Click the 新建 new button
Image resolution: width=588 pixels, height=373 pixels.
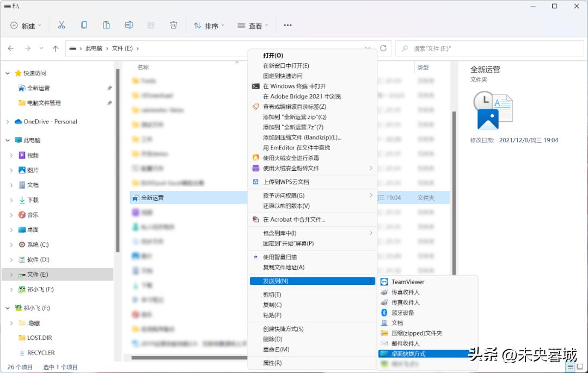pos(23,26)
